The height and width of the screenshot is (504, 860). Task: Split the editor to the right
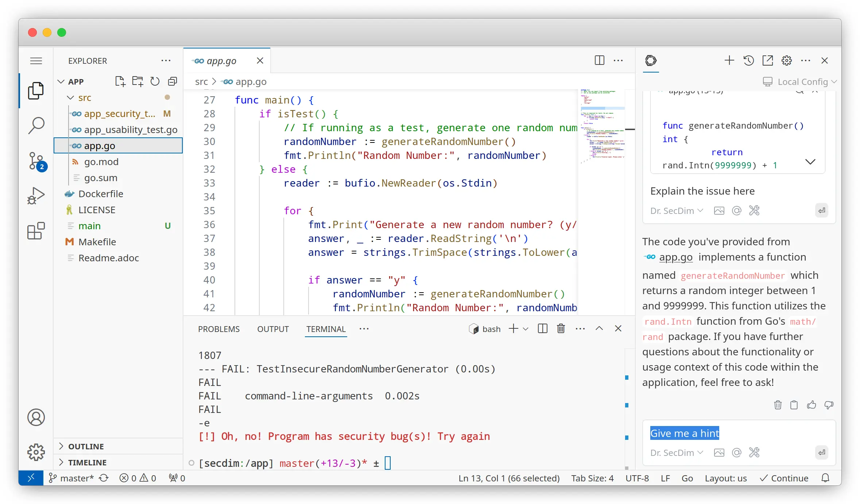point(599,60)
